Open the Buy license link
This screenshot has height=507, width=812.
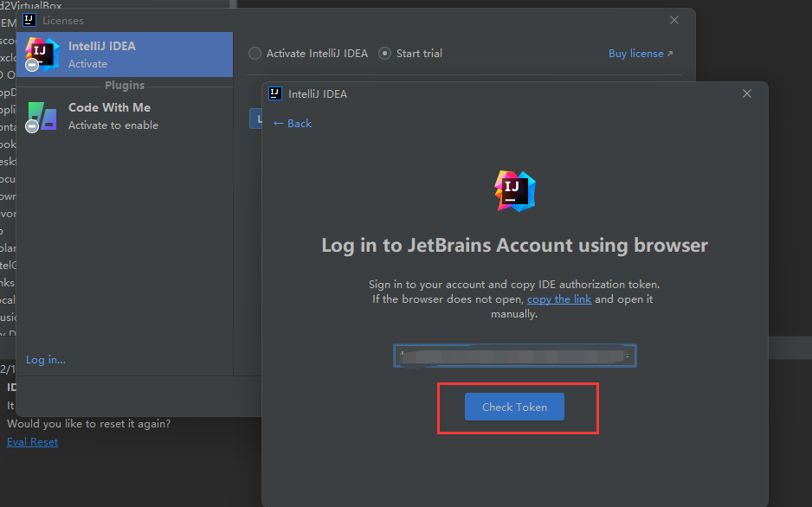click(x=641, y=54)
